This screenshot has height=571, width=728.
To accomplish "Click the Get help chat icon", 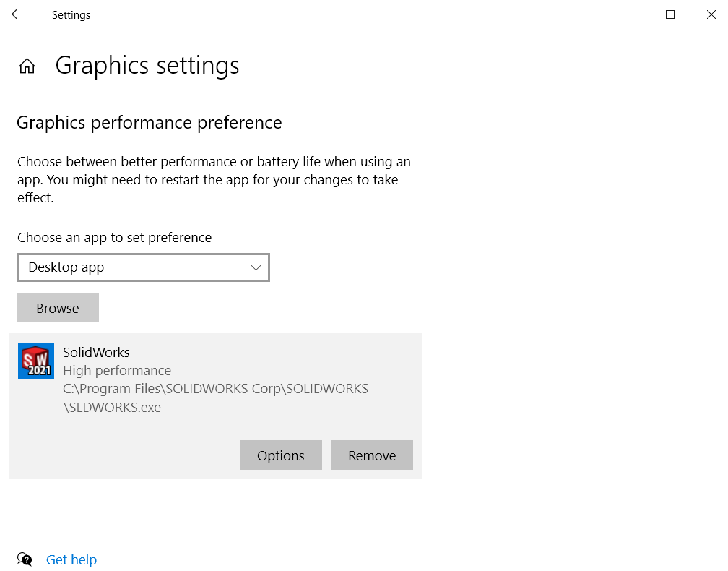I will tap(25, 559).
